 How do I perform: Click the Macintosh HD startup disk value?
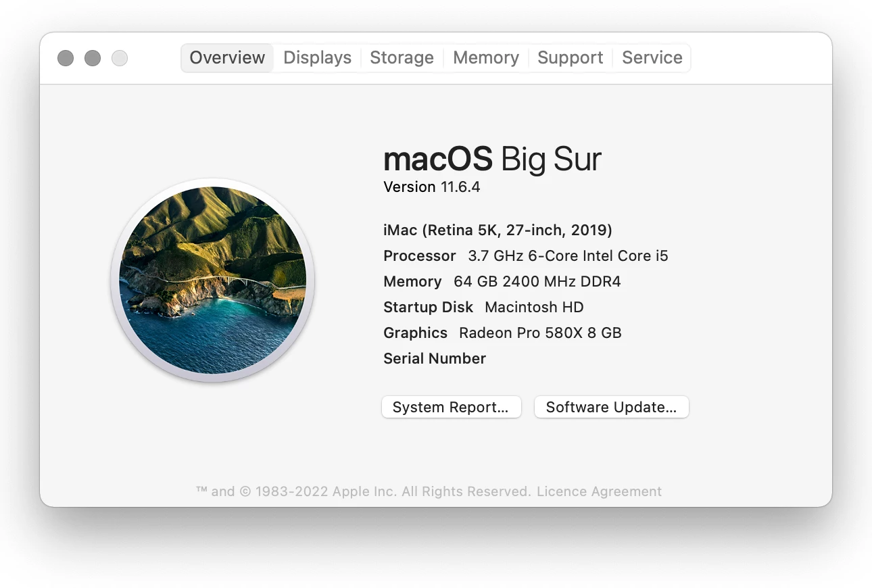[x=534, y=308]
